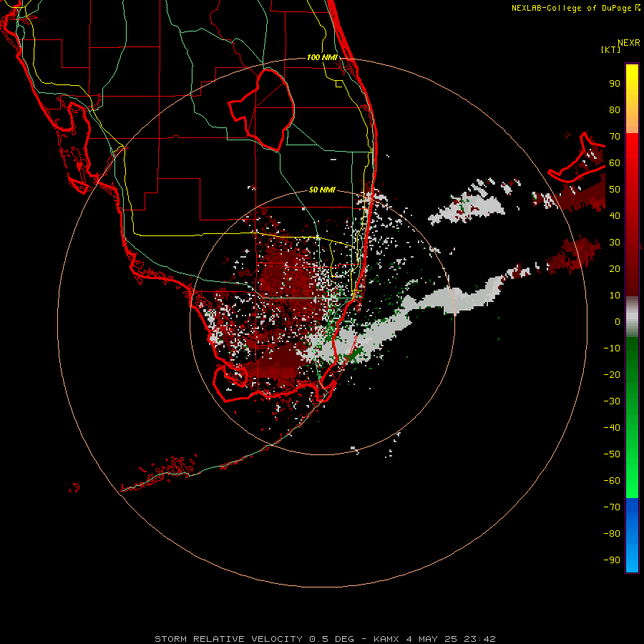Click the "100 NMI" range ring label
644x644 pixels.
coord(322,57)
